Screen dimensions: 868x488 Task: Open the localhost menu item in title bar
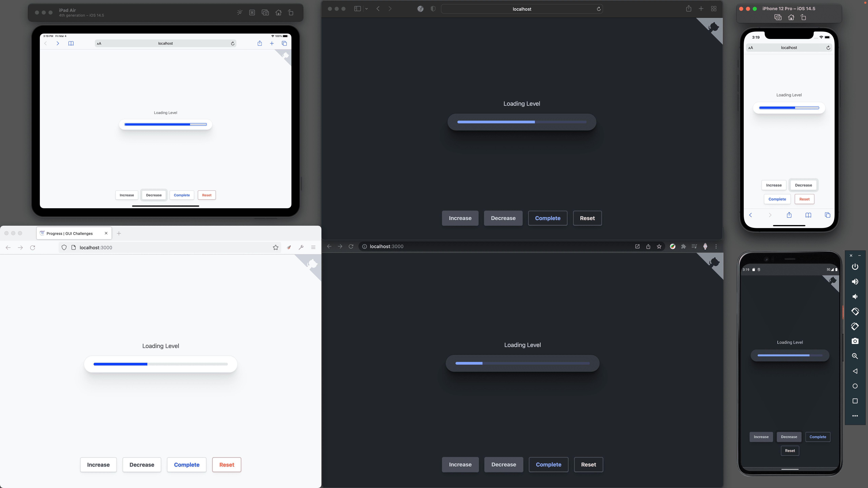[522, 8]
